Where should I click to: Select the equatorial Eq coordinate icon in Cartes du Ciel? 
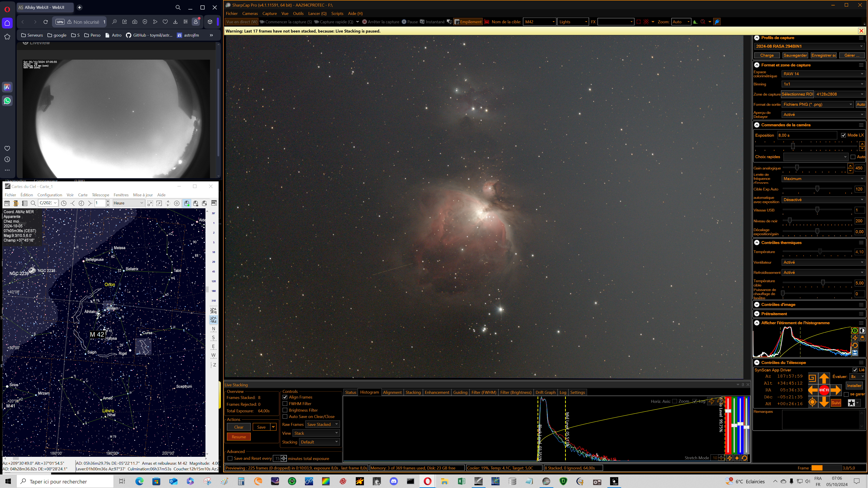tap(213, 310)
